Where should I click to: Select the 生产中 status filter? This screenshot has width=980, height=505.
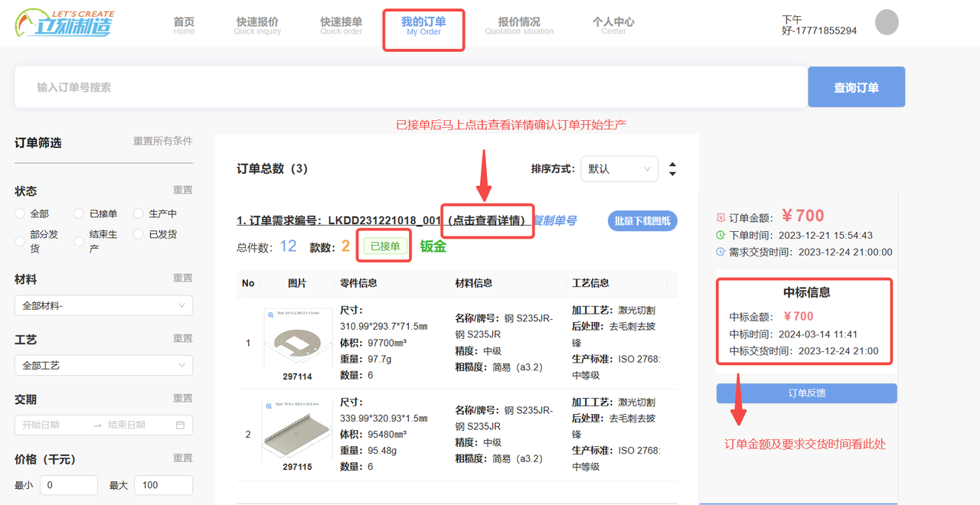point(139,213)
